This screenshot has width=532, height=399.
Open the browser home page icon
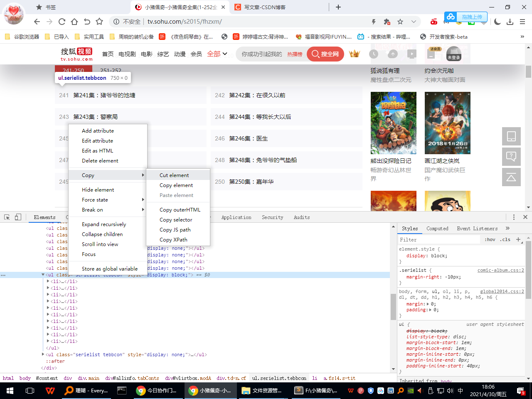click(x=74, y=22)
